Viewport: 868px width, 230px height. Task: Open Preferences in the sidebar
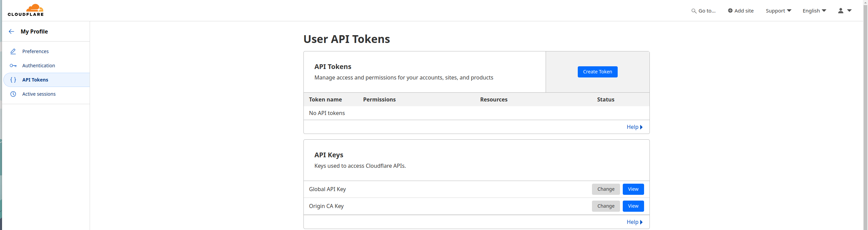click(36, 51)
